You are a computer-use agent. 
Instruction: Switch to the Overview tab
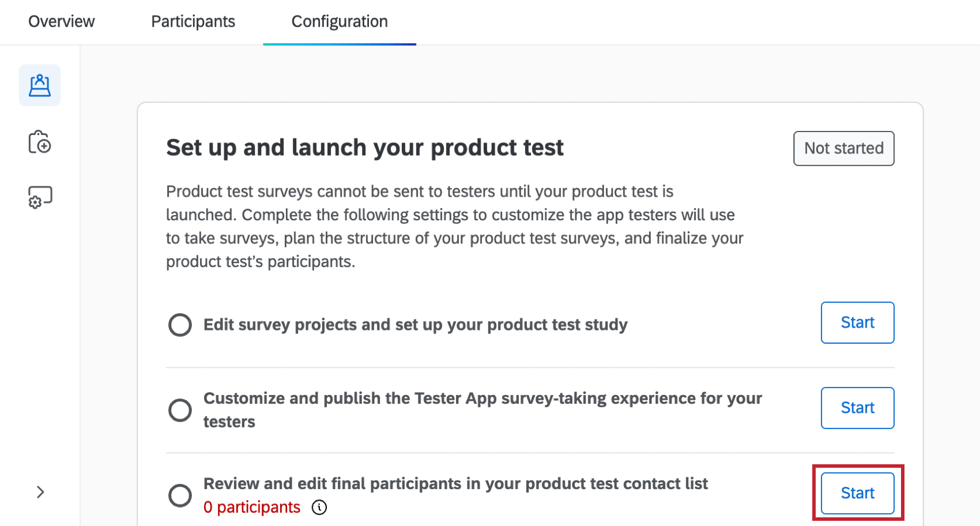[61, 21]
